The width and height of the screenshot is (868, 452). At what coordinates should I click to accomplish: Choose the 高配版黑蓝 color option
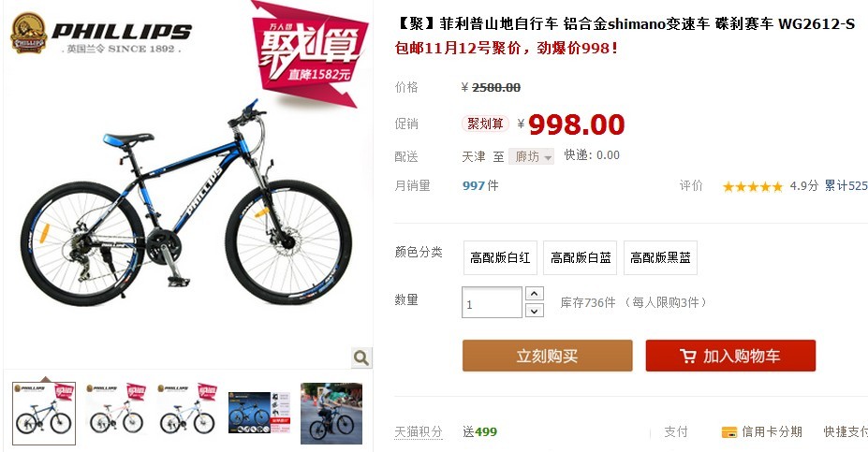point(660,257)
